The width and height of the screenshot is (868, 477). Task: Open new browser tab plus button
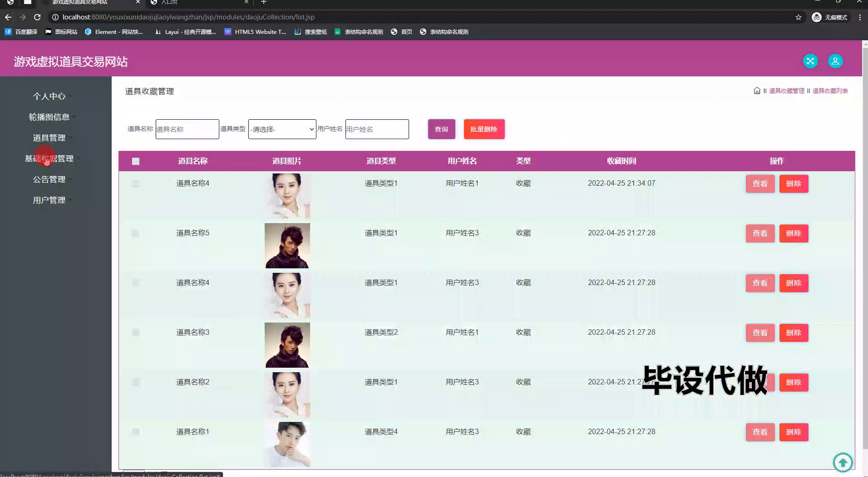click(264, 2)
